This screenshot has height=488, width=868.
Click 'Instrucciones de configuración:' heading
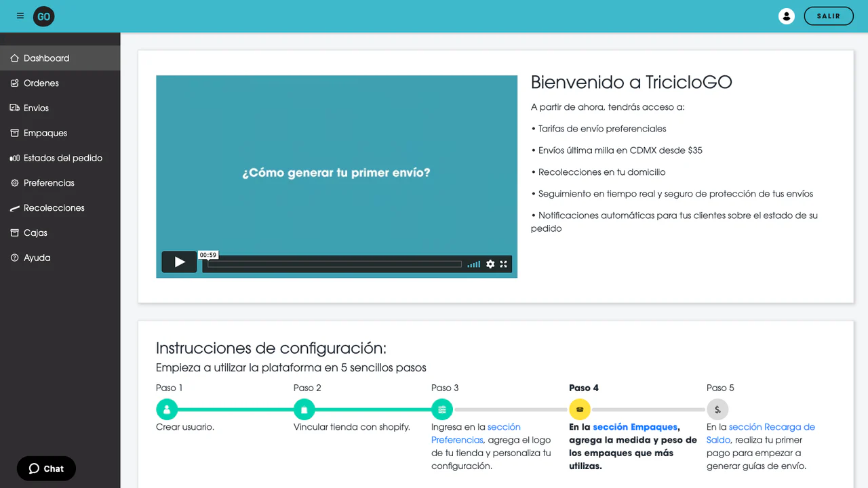coord(271,348)
